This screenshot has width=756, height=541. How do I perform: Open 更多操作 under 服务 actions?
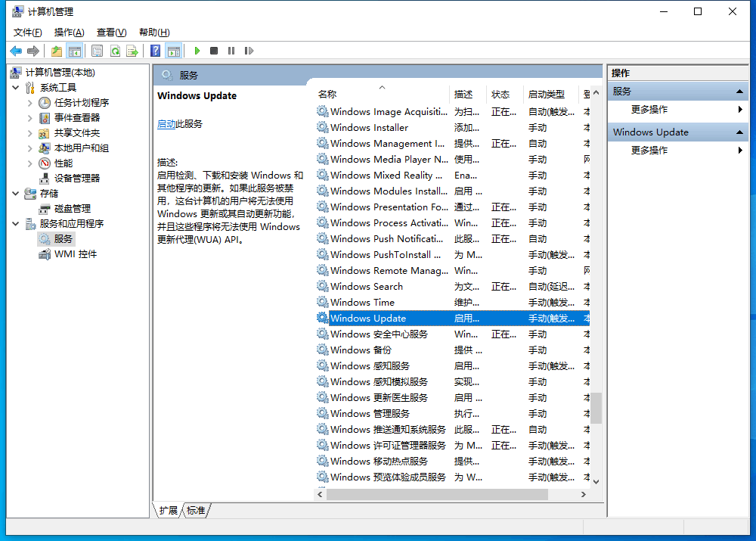[649, 110]
